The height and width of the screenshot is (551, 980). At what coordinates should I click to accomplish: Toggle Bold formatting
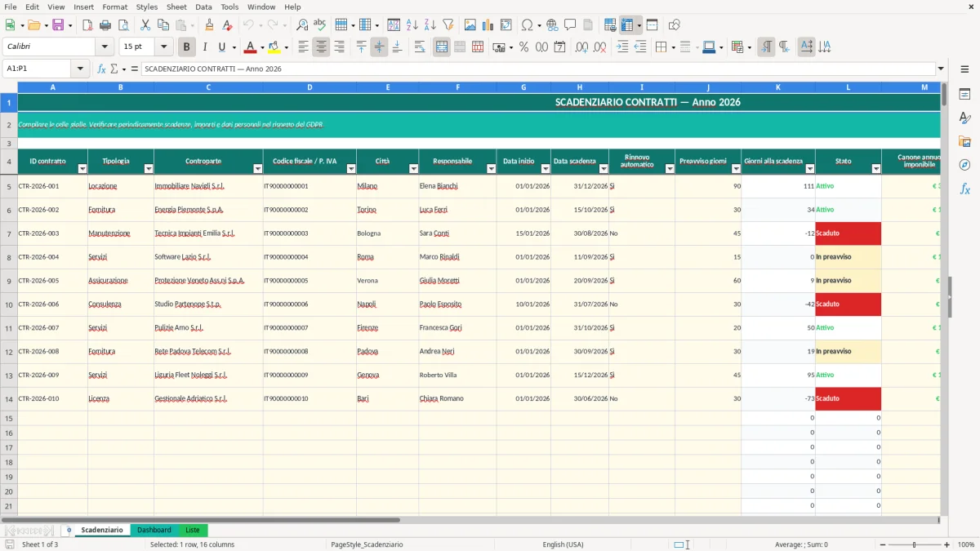pos(187,47)
